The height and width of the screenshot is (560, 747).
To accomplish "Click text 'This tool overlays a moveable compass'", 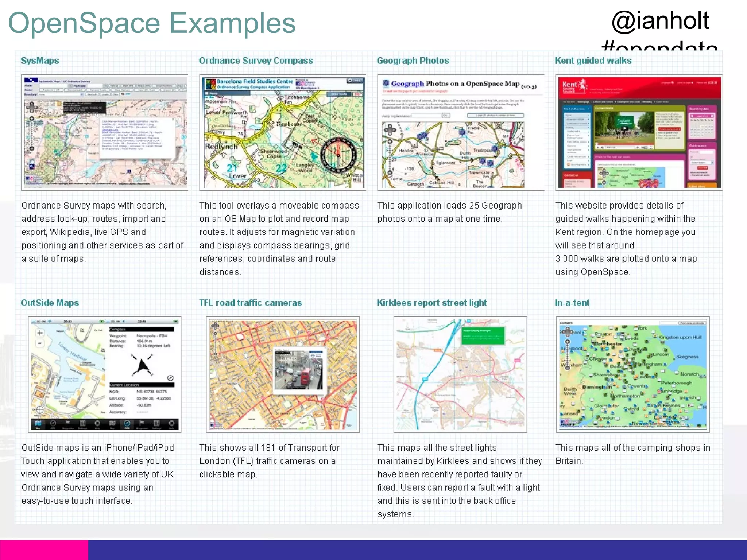I will pos(279,206).
